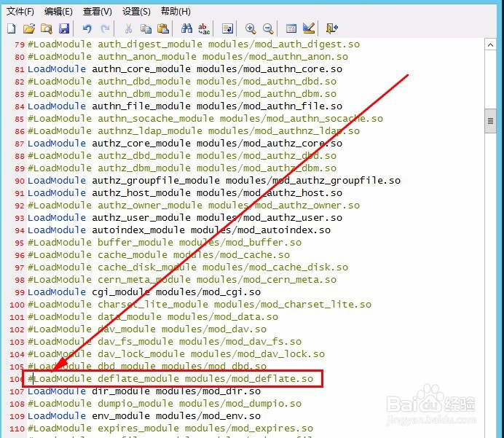The image size is (504, 438).
Task: Open Replace with the abc/ac icon
Action: pos(204,28)
